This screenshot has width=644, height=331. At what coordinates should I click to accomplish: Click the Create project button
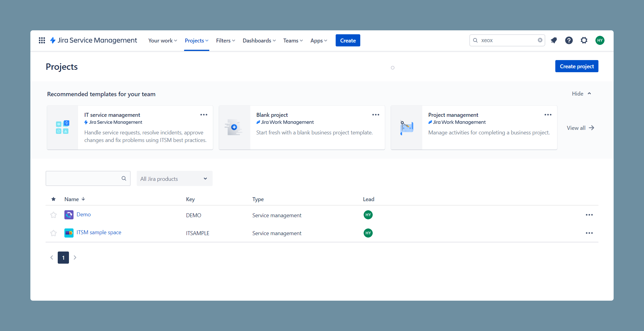(577, 66)
